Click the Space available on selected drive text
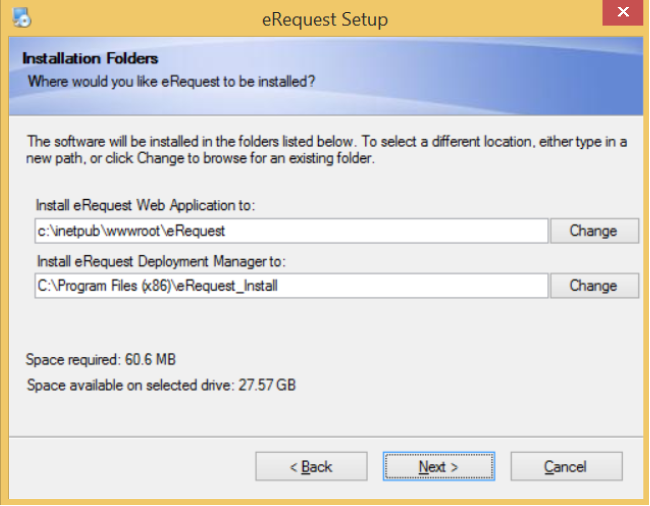Viewport: 650px width, 506px height. (x=161, y=385)
